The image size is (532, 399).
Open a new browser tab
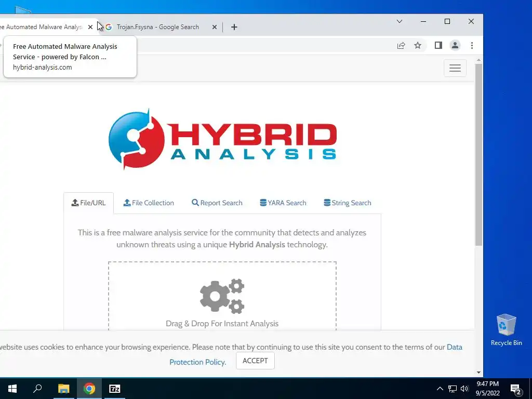[x=234, y=27]
